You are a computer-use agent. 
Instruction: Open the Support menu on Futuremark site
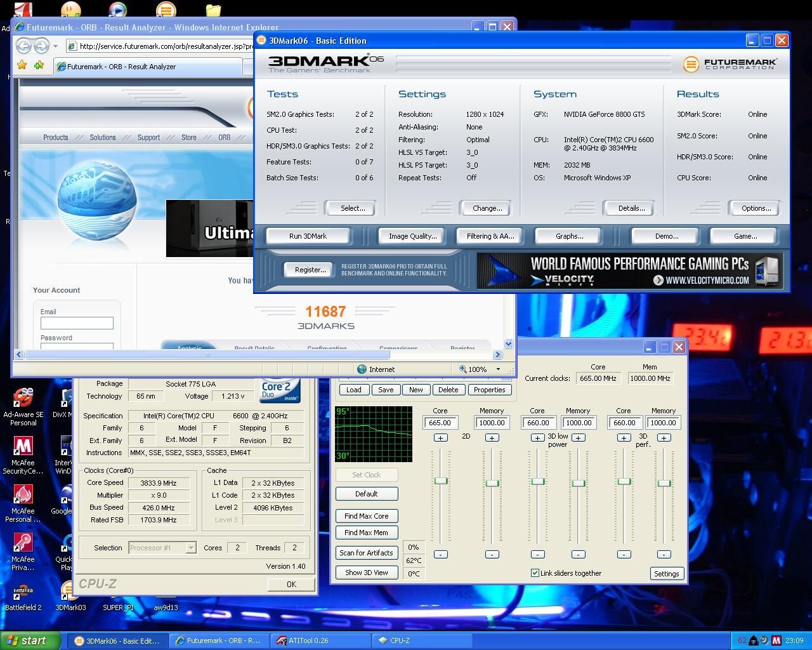pyautogui.click(x=148, y=137)
